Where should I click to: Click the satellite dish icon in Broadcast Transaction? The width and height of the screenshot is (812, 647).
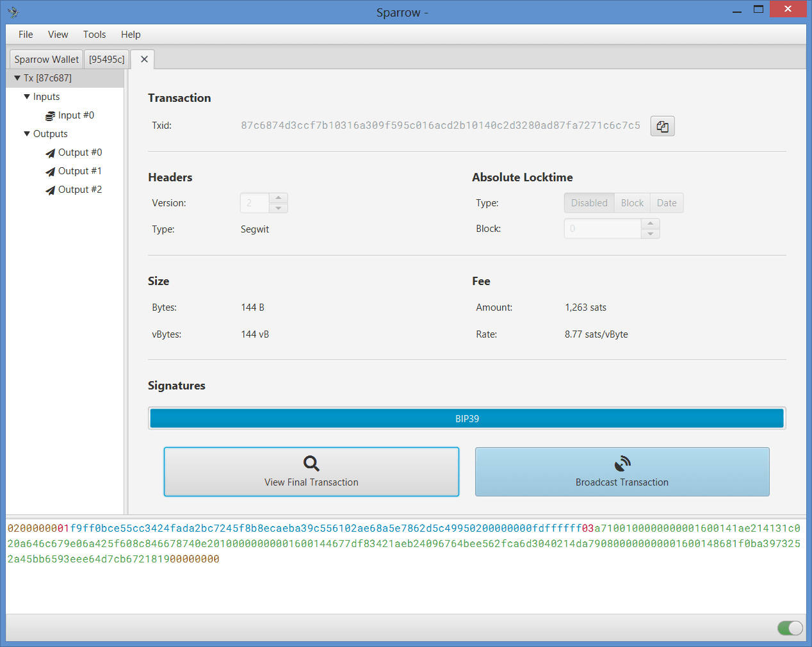pyautogui.click(x=622, y=463)
